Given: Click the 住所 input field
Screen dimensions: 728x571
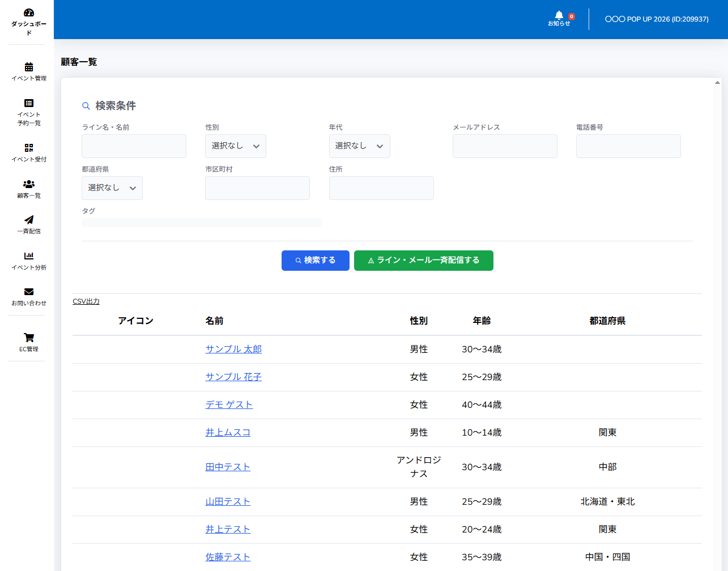Looking at the screenshot, I should click(381, 188).
